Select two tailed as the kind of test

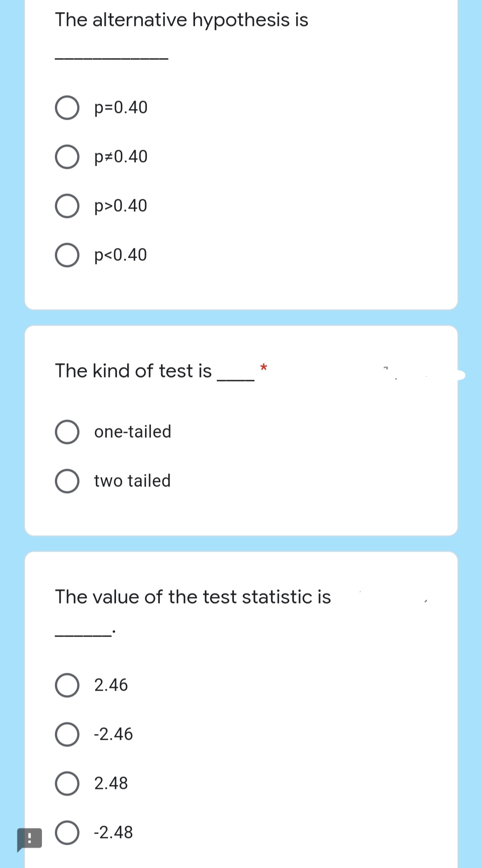click(x=67, y=481)
